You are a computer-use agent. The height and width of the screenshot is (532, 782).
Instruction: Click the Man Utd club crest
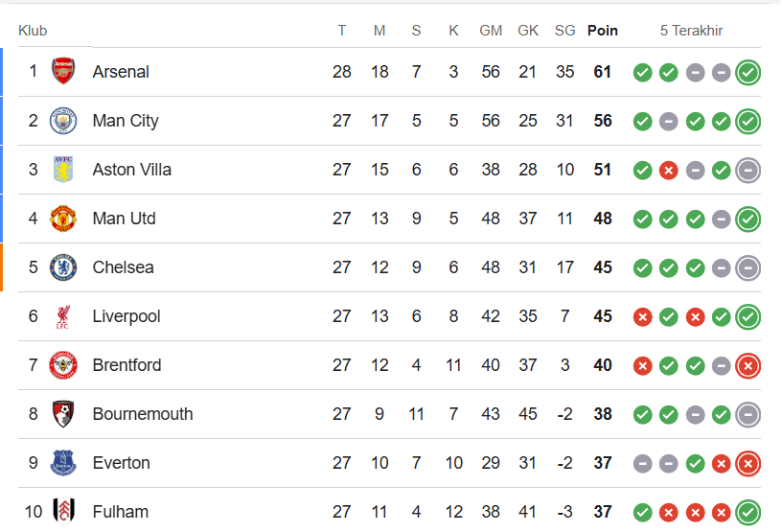[62, 219]
